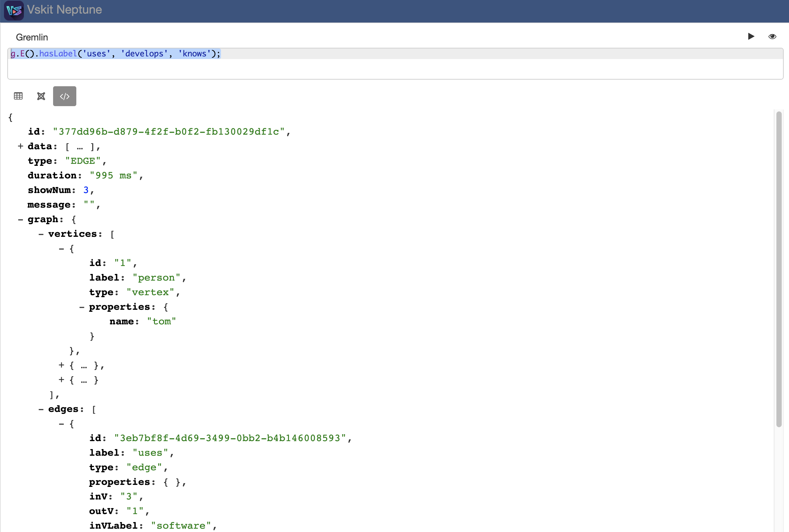Screen dimensions: 789x532
Task: Collapse the graph object
Action: (20, 220)
